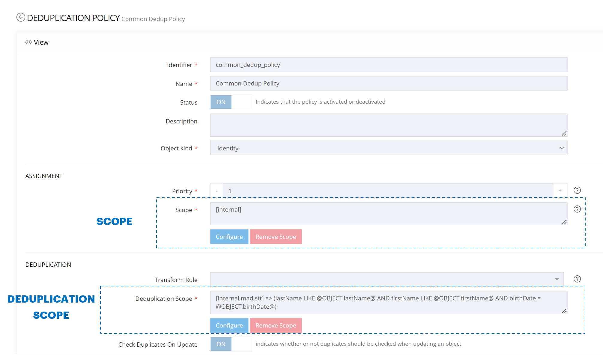
Task: Click the resize handle of the Deduplication Scope textarea
Action: coord(564,311)
